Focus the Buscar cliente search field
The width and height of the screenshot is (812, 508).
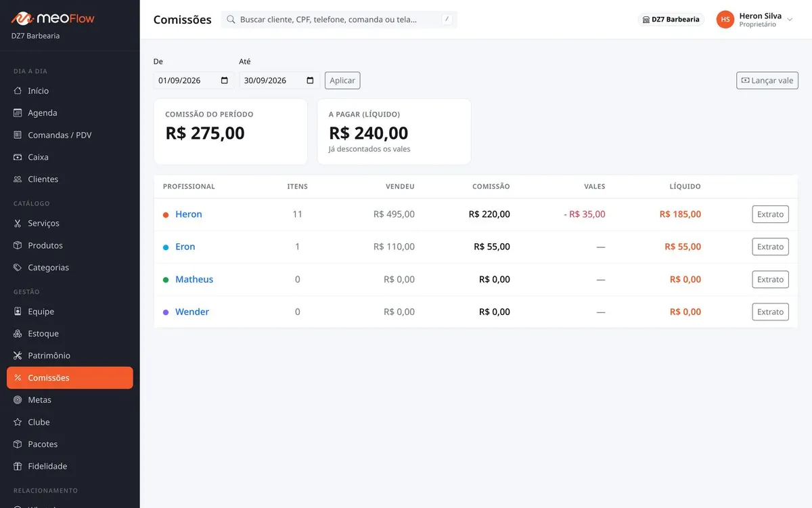339,20
